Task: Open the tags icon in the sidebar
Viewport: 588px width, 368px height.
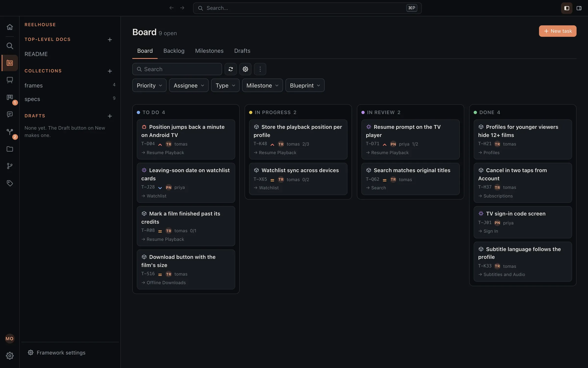Action: pyautogui.click(x=10, y=183)
